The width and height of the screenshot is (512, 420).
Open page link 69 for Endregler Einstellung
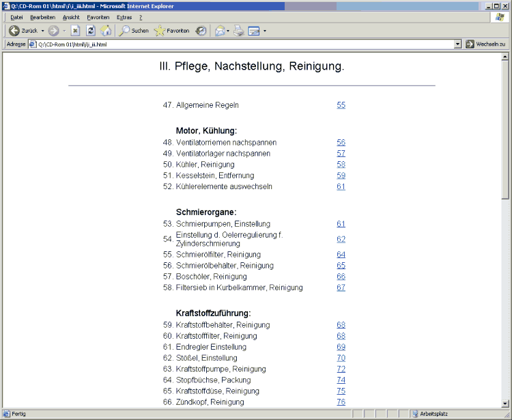coord(341,347)
